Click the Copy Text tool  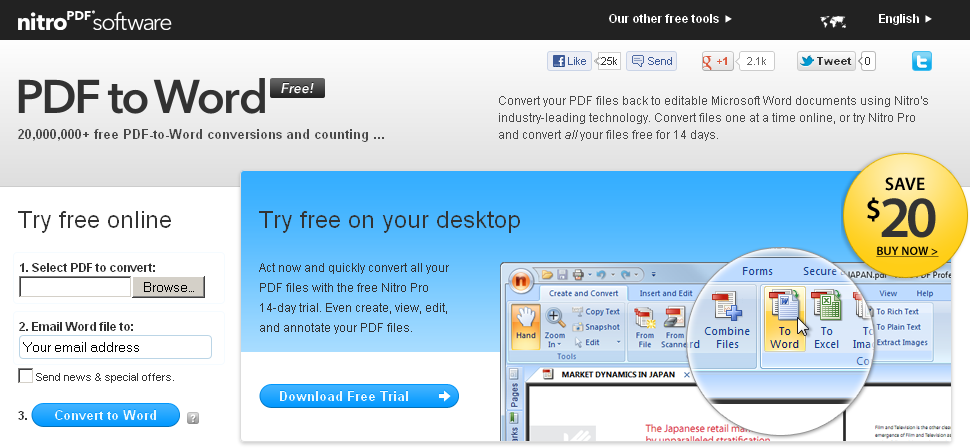[x=596, y=311]
